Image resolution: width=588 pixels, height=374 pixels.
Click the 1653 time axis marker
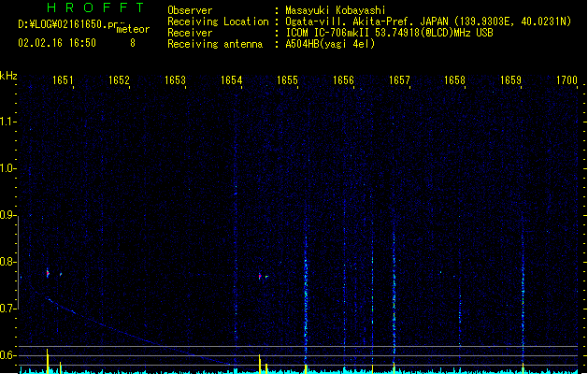coord(175,80)
